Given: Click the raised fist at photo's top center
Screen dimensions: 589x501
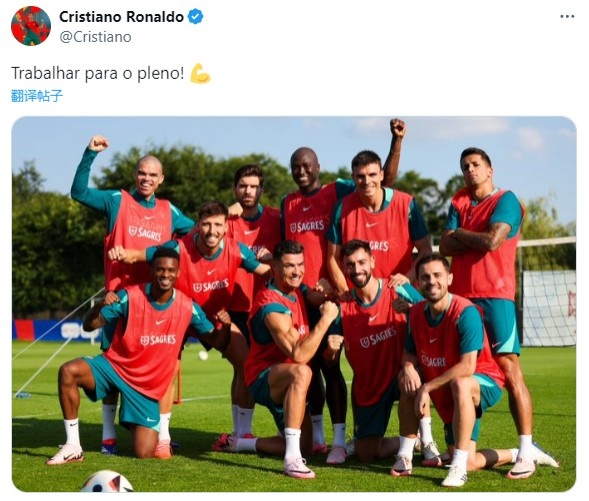Looking at the screenshot, I should point(397,128).
